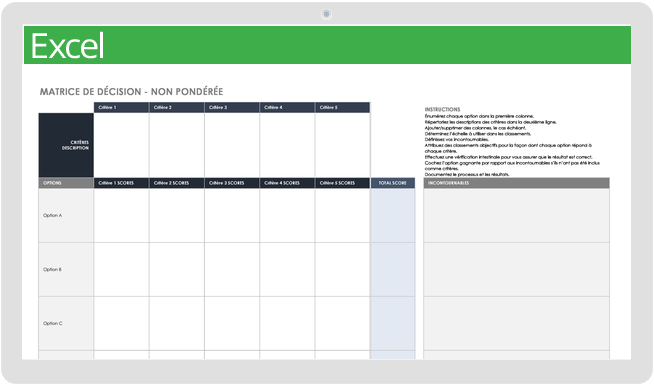Screen dimensions: 654x385
Task: Click instruction line 'Documentez le processus'
Action: [x=467, y=175]
